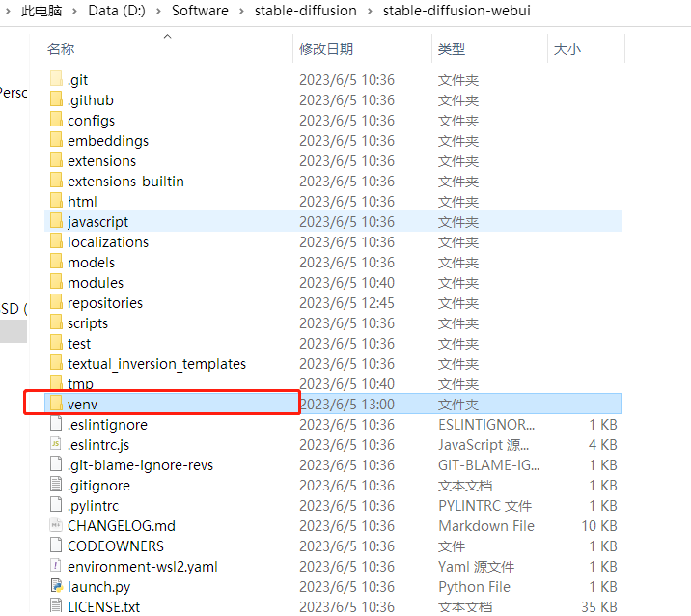This screenshot has height=616, width=691.
Task: Select the venv folder name
Action: pyautogui.click(x=82, y=405)
